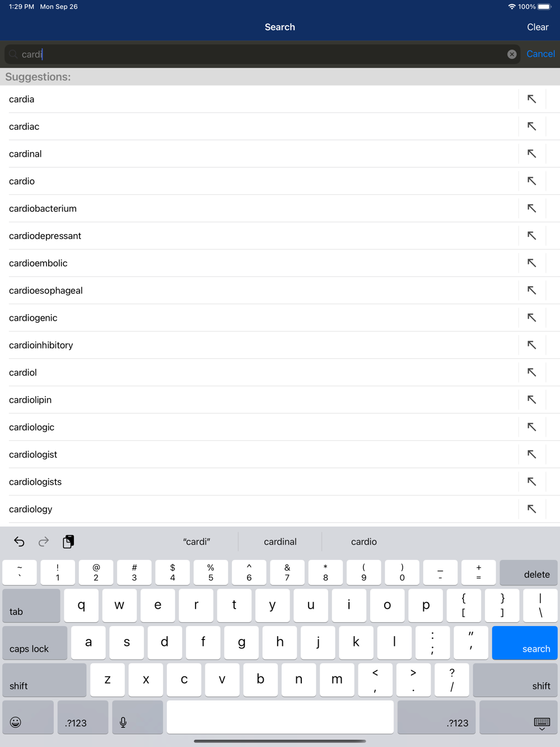Tap the Cancel link
Screen dimensions: 560x747
(540, 54)
